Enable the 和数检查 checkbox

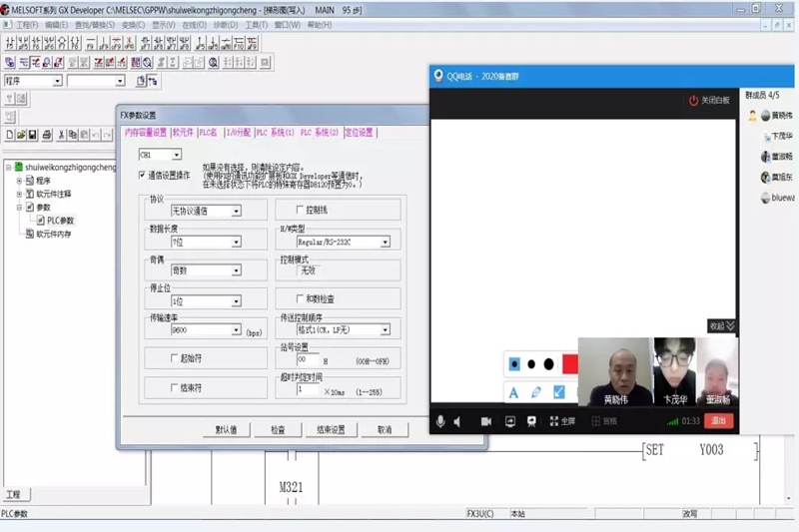pyautogui.click(x=301, y=298)
